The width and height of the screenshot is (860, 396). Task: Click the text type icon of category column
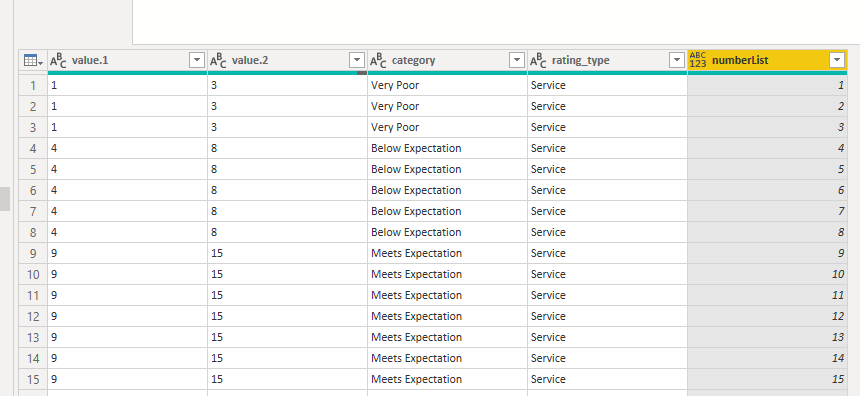(x=378, y=61)
